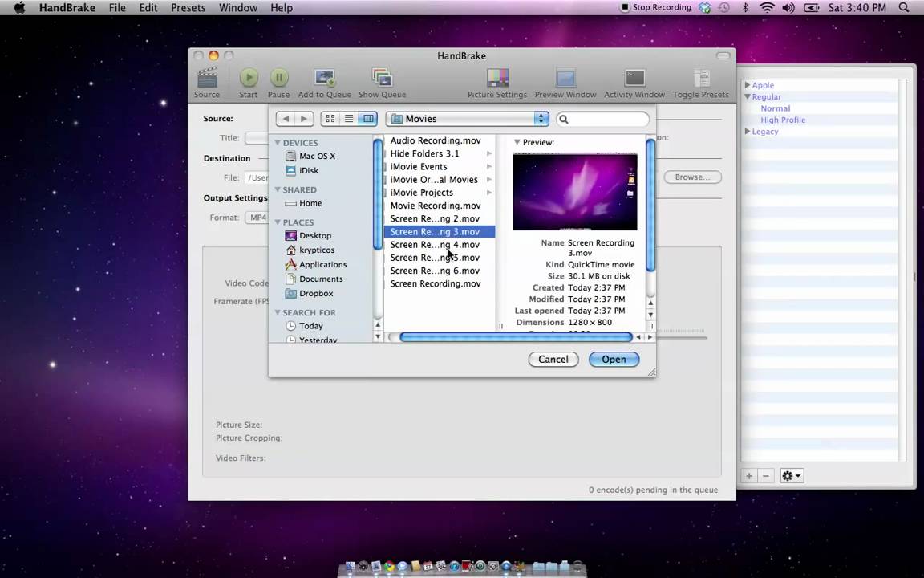The image size is (924, 578).
Task: Click Stop Recording in menu bar
Action: point(656,8)
